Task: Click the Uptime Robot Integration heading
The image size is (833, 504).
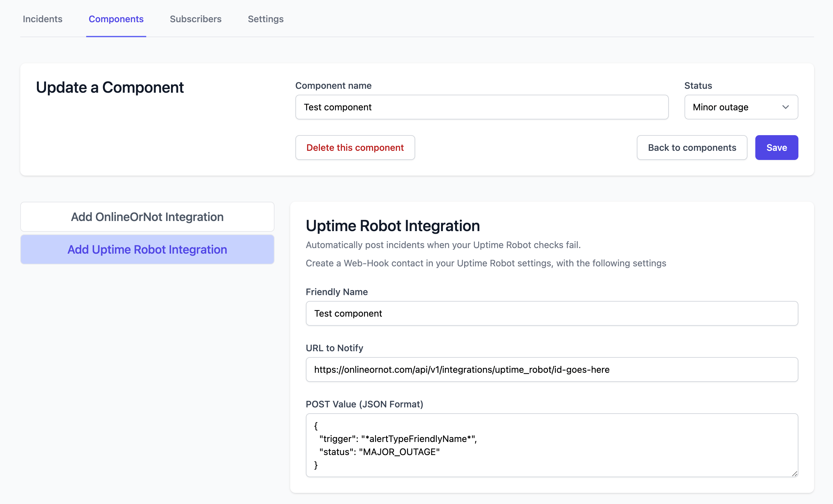Action: (392, 226)
